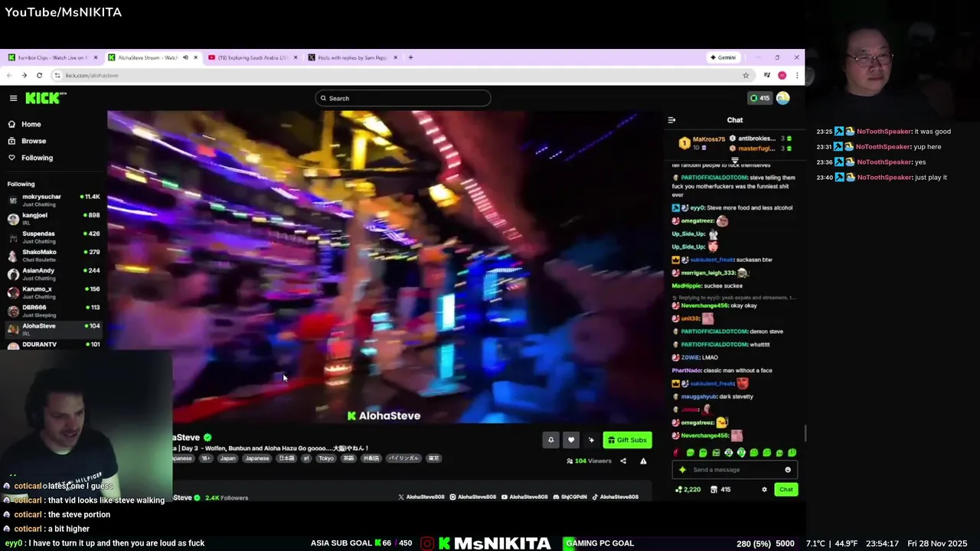The width and height of the screenshot is (980, 551).
Task: Click the ZOWIE username in chat
Action: [691, 357]
